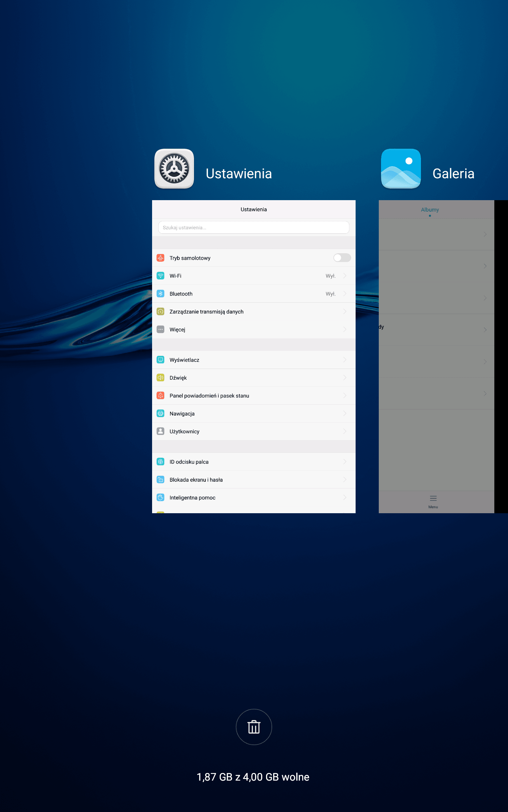Click the Użytkownicy label text
This screenshot has width=508, height=812.
(x=184, y=431)
